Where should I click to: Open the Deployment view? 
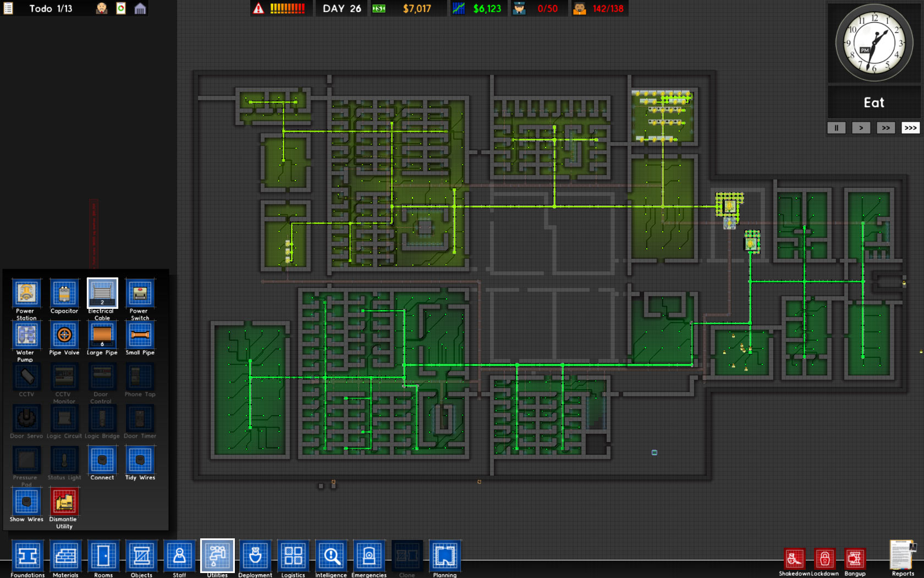pyautogui.click(x=255, y=556)
